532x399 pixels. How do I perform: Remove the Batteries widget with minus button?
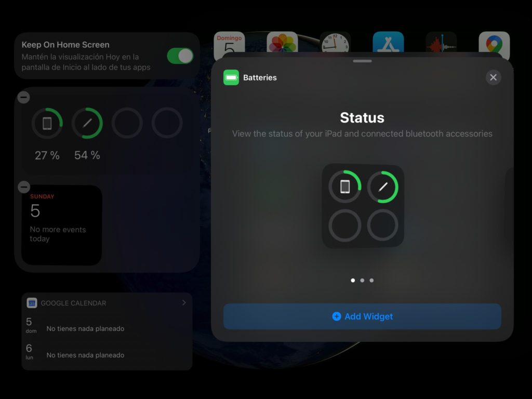[24, 97]
